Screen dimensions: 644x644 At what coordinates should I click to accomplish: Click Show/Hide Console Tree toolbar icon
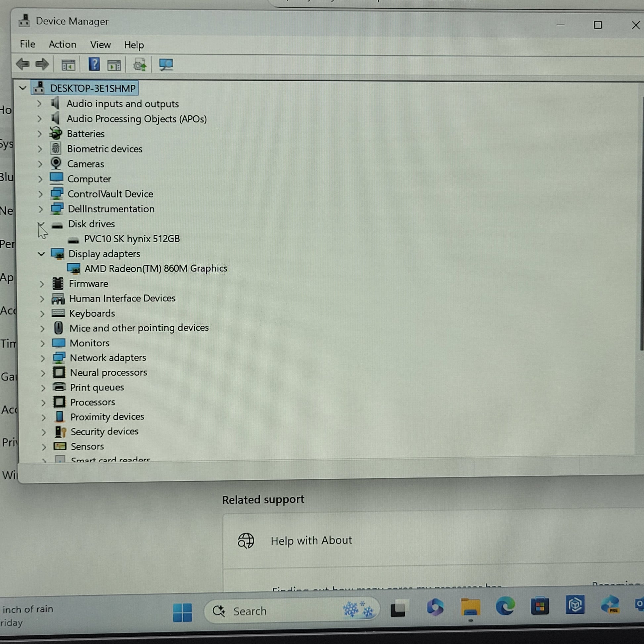tap(68, 65)
